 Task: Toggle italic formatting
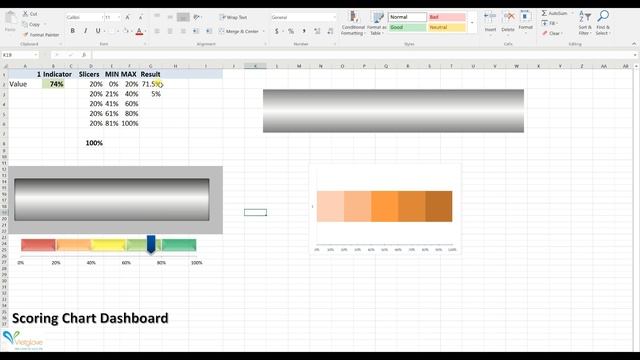click(x=85, y=31)
